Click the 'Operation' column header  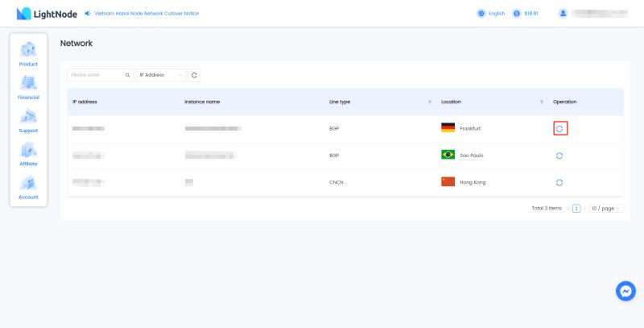[565, 102]
